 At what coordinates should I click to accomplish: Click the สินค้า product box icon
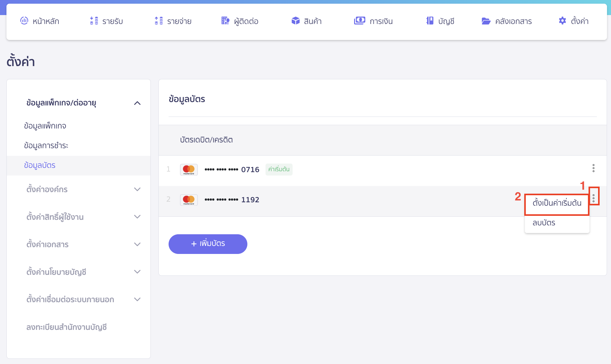[295, 21]
